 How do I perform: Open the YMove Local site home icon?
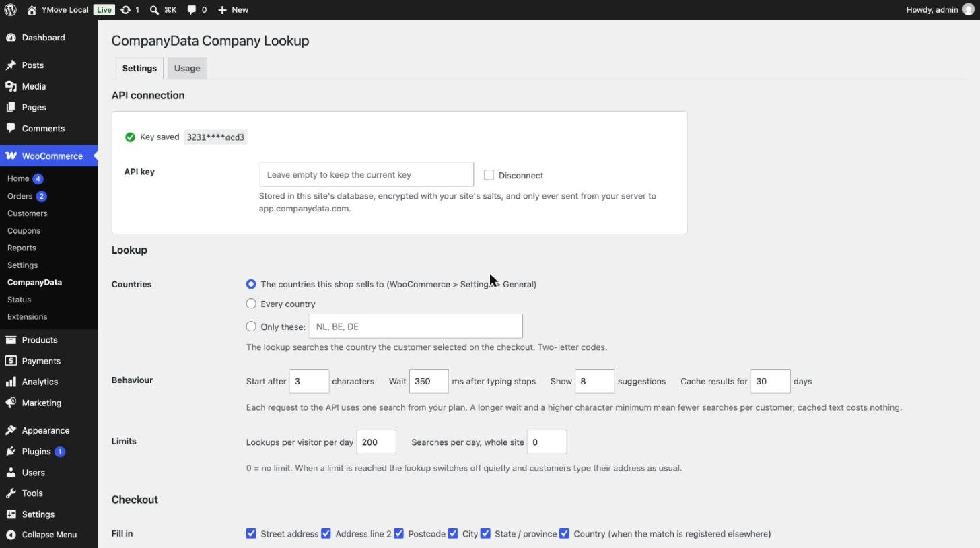32,10
